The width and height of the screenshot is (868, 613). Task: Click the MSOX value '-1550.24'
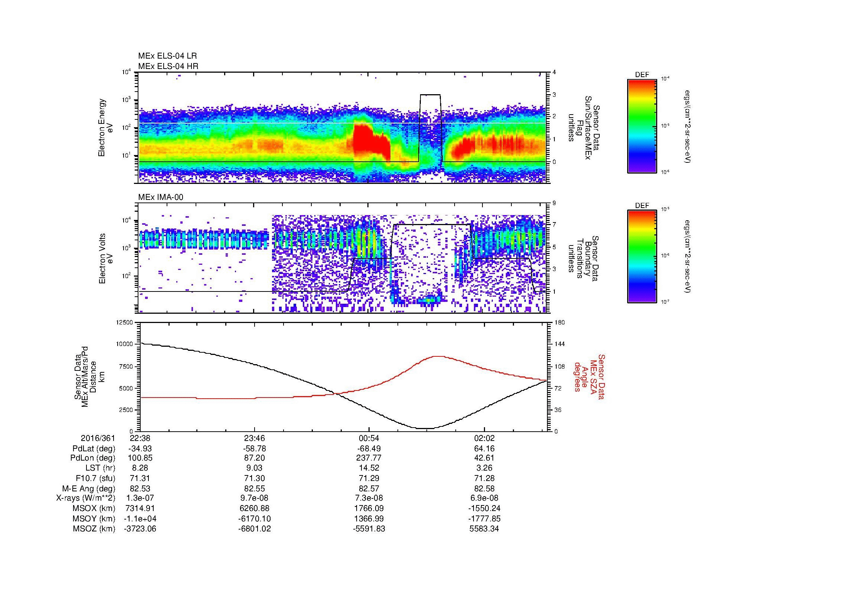click(484, 508)
